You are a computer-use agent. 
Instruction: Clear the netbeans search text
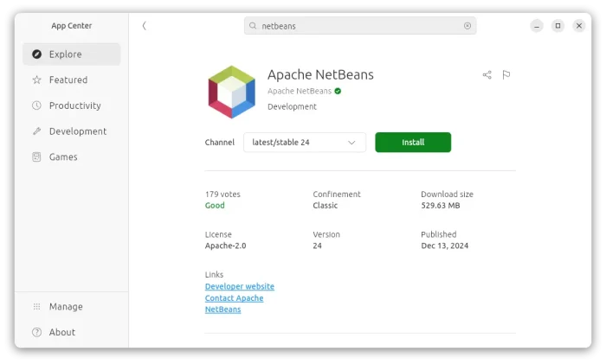pyautogui.click(x=467, y=26)
